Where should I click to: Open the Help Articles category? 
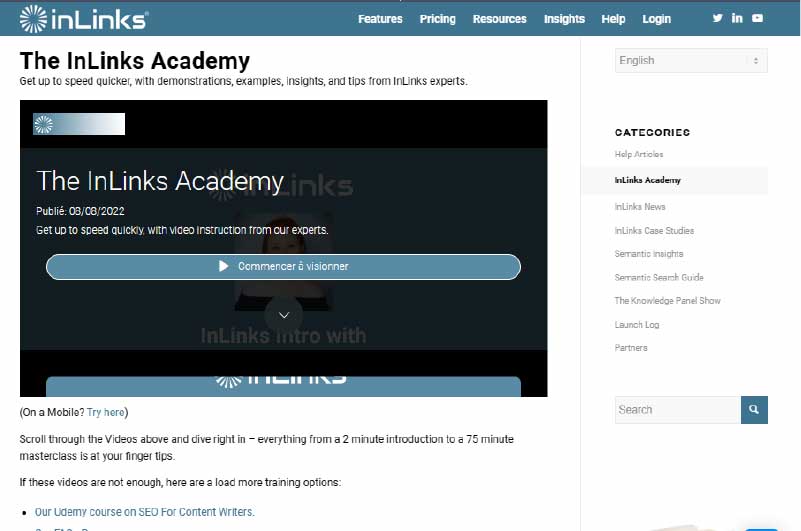pos(639,154)
